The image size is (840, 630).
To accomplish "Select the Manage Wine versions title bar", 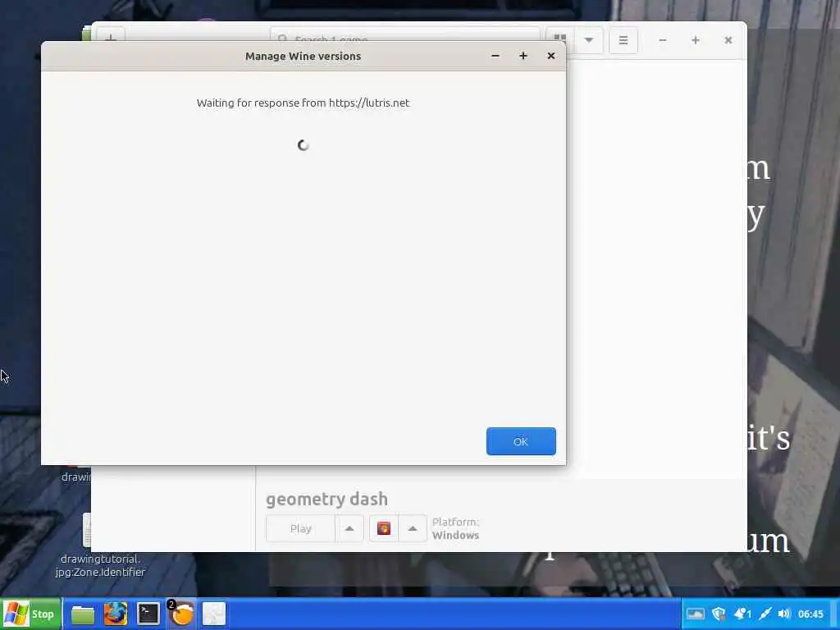I will [304, 56].
